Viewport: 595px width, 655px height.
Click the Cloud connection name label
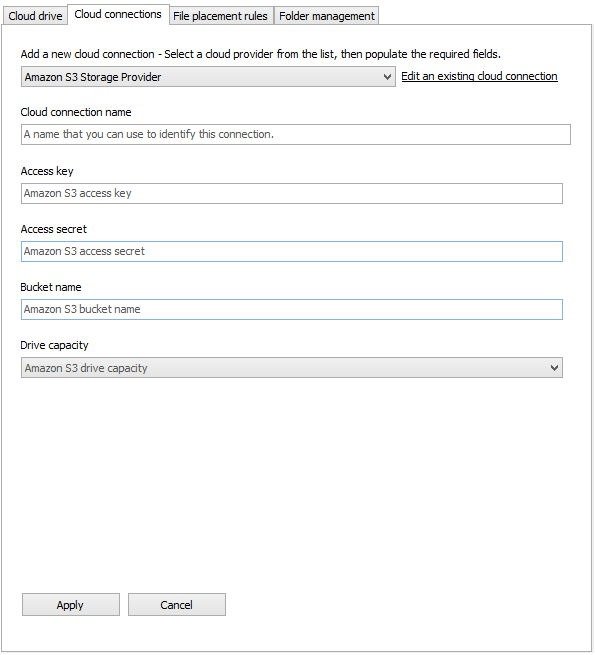click(76, 112)
